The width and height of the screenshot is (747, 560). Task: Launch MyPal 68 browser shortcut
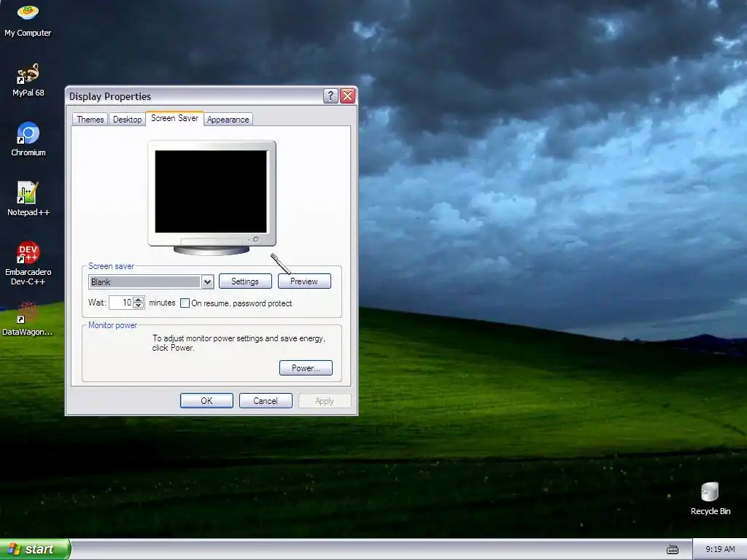point(28,79)
